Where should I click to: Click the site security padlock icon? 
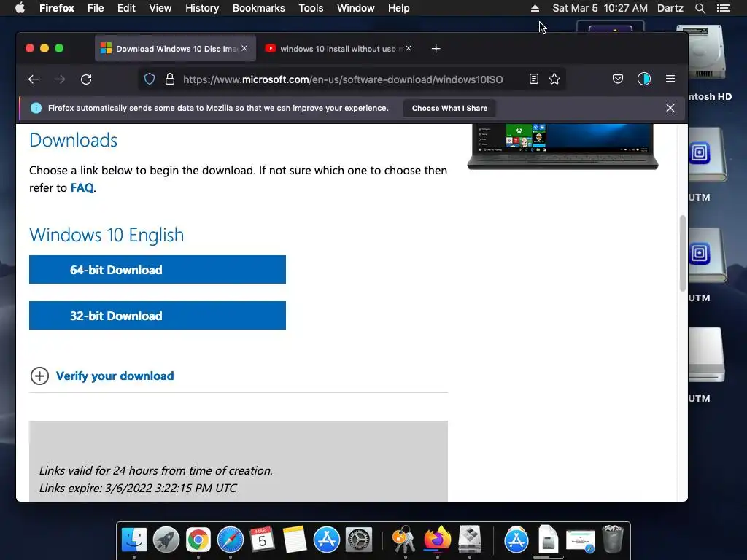click(169, 79)
